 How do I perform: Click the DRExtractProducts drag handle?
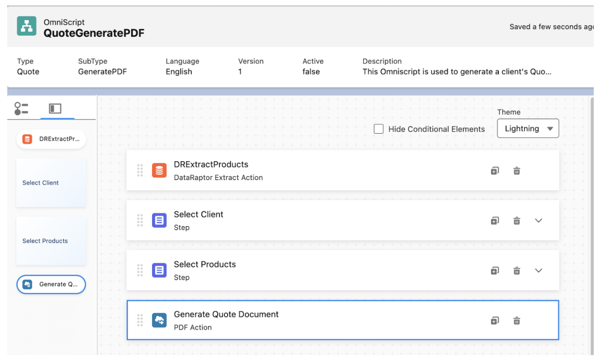140,170
